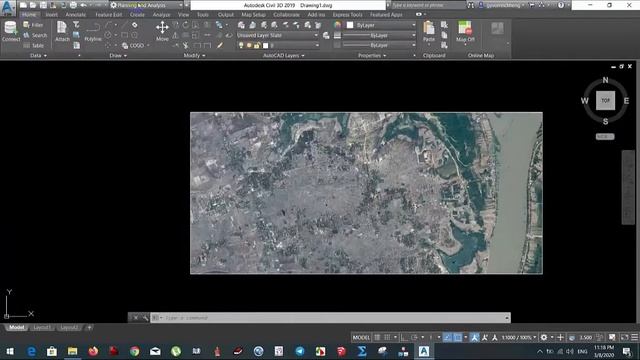Click the Layer Properties icon

tap(241, 25)
